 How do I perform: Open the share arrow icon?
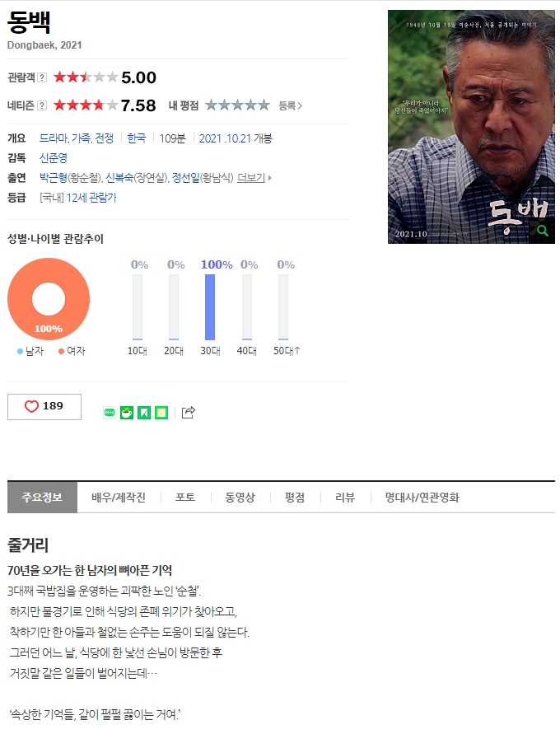[x=188, y=412]
